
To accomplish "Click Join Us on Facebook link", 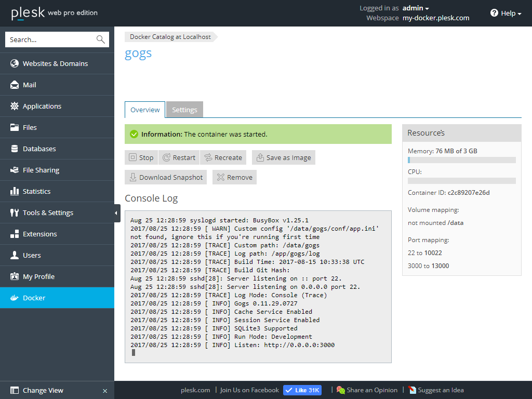I will (249, 390).
